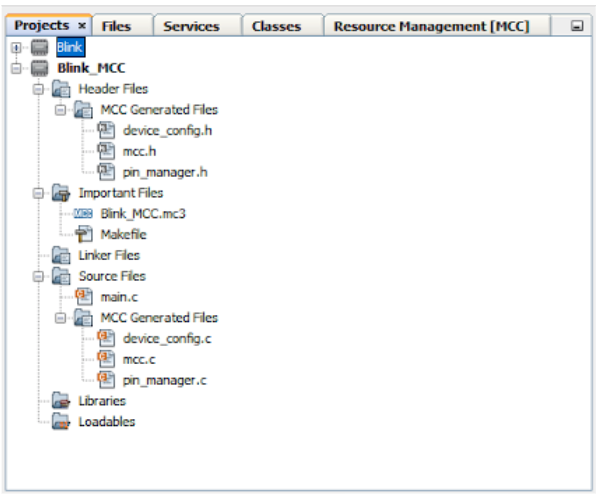The height and width of the screenshot is (495, 597).
Task: Close the Projects tab
Action: tap(82, 26)
